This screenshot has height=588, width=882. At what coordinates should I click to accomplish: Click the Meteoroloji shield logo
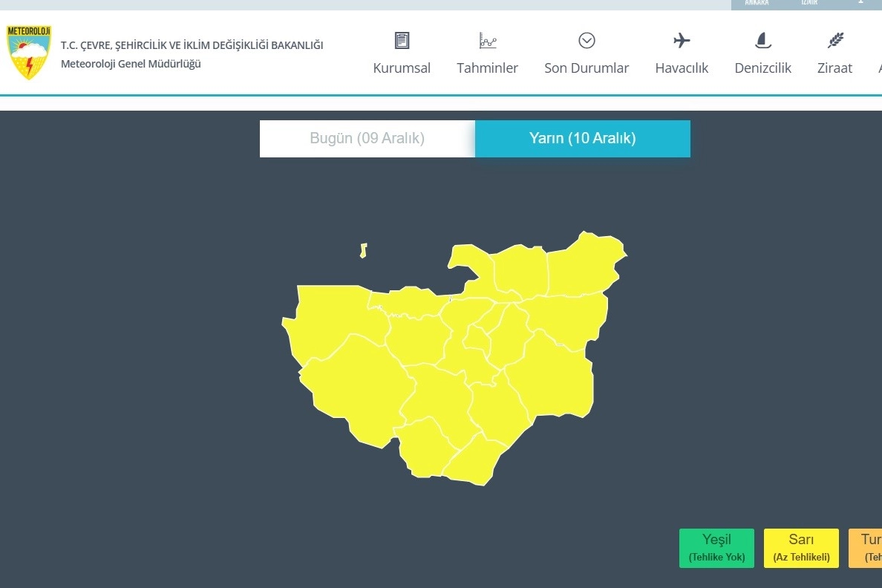tap(28, 52)
